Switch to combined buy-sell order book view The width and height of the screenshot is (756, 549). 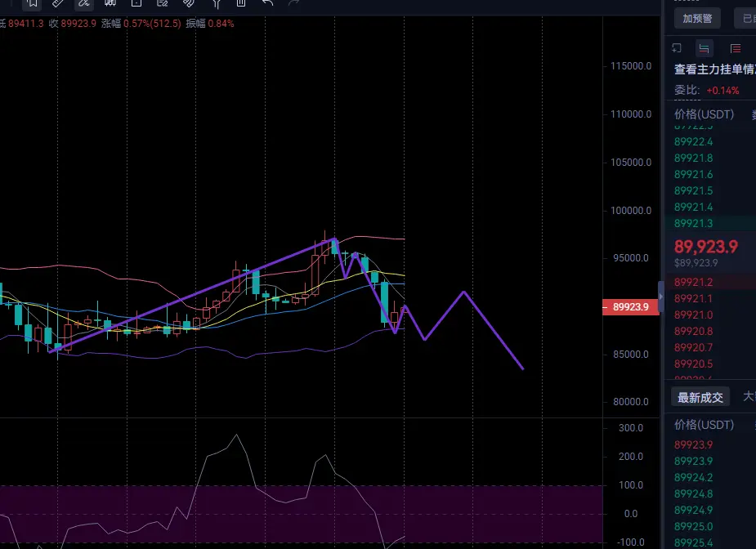pos(704,48)
